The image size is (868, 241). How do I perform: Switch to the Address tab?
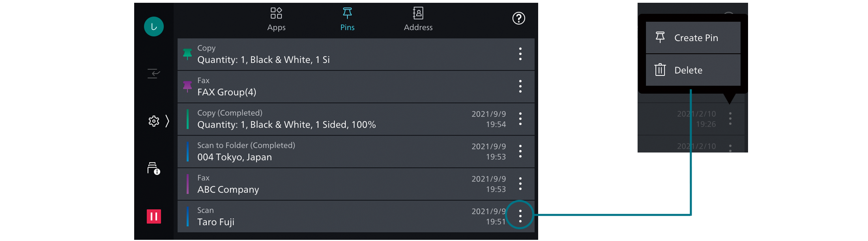tap(418, 19)
